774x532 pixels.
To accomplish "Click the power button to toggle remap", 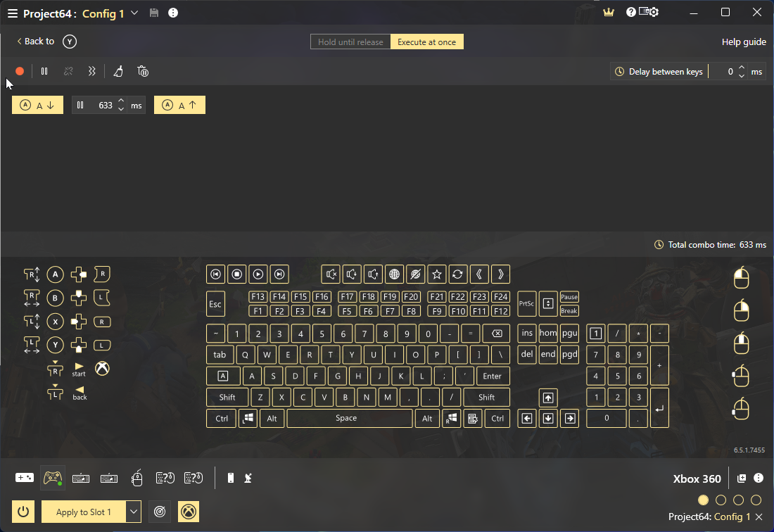I will coord(23,512).
